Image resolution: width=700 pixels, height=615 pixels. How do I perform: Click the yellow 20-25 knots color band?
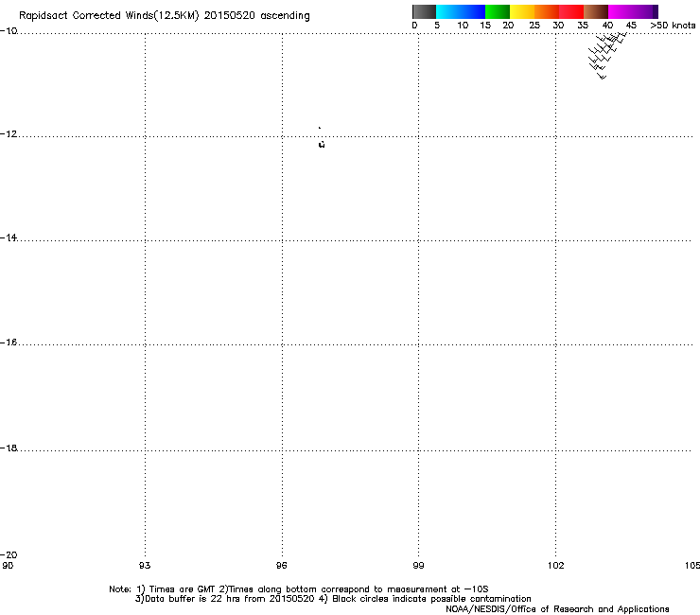(522, 11)
